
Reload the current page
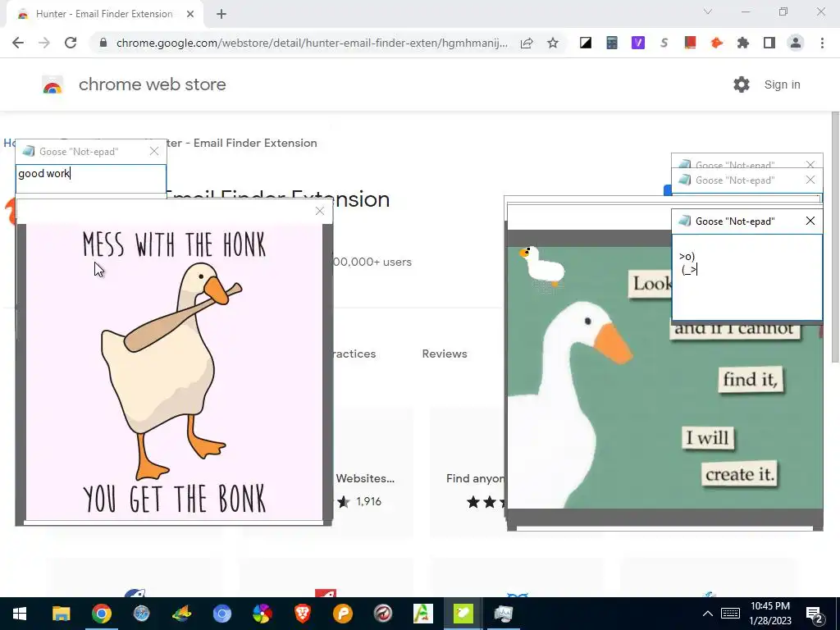(71, 43)
